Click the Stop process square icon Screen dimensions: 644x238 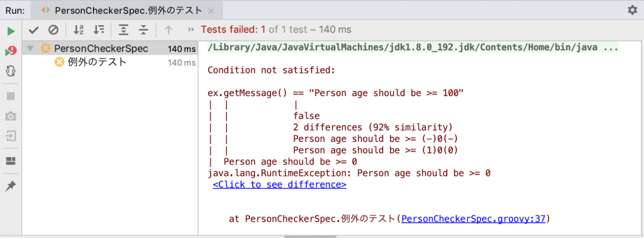point(11,96)
